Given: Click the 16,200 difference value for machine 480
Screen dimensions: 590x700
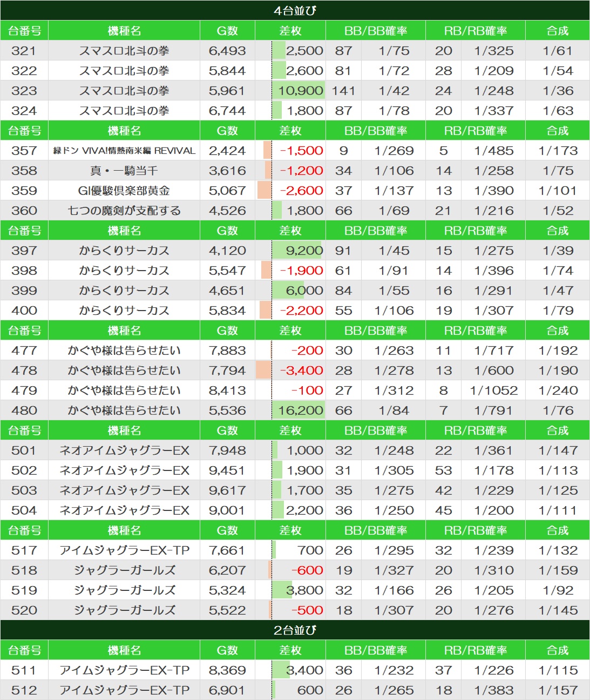Looking at the screenshot, I should 301,410.
